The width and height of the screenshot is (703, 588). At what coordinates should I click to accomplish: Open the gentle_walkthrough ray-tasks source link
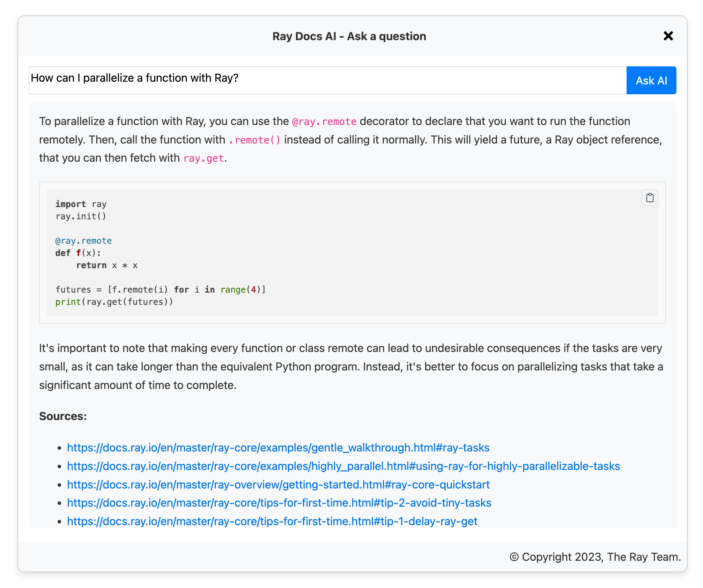point(278,448)
